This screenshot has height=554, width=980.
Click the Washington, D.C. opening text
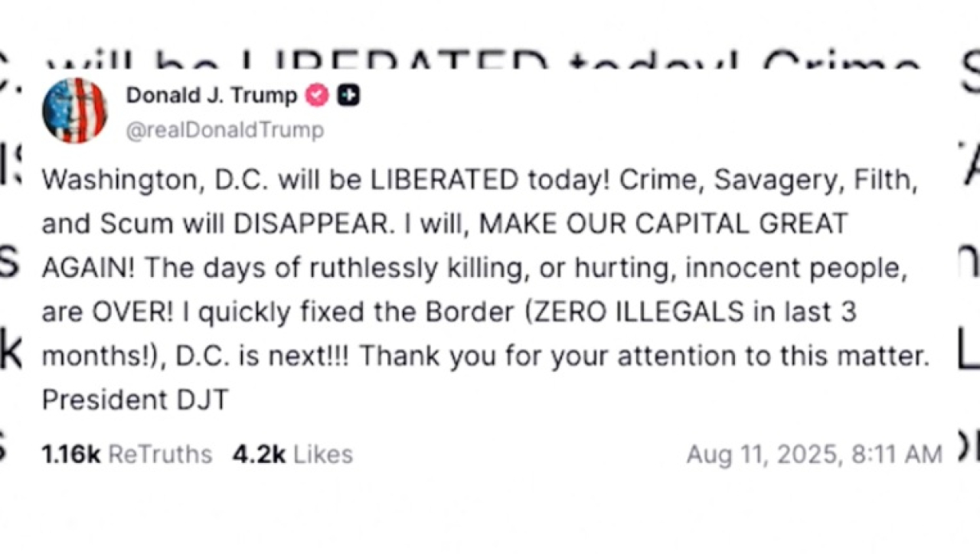pos(155,181)
